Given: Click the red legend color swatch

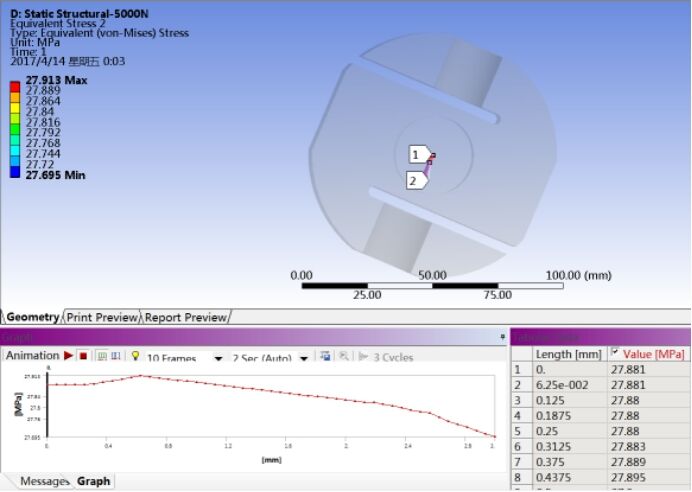Looking at the screenshot, I should click(x=15, y=87).
